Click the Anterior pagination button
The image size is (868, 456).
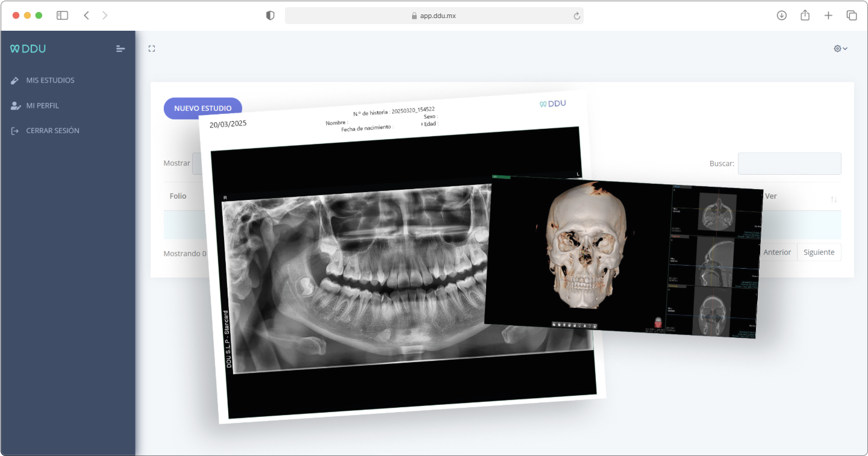pyautogui.click(x=777, y=252)
